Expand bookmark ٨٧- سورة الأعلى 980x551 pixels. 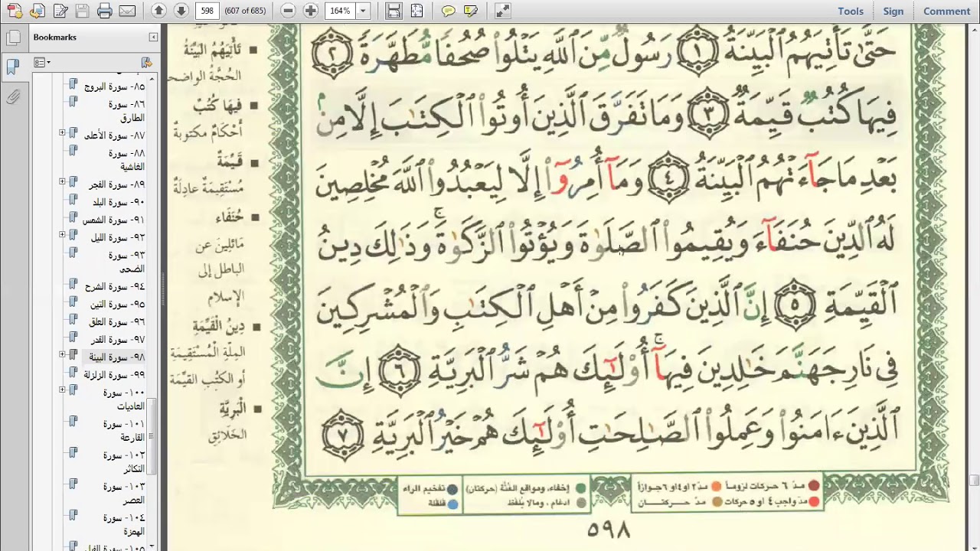pos(62,133)
